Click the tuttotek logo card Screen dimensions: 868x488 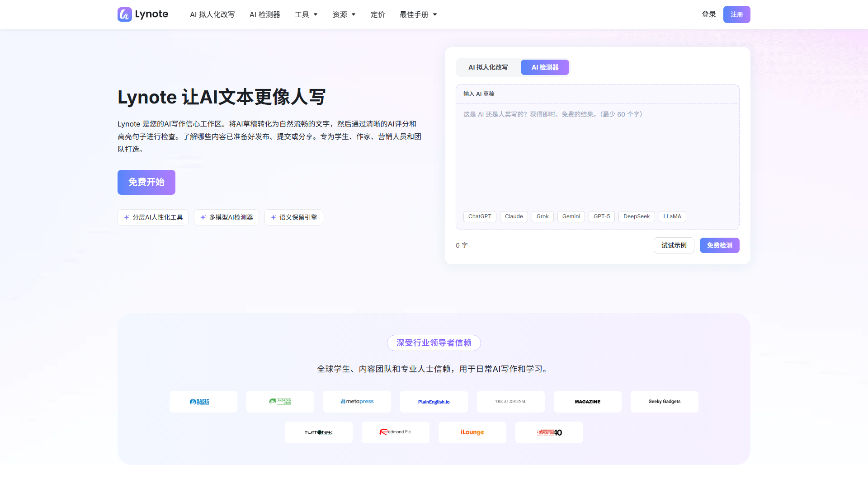click(319, 432)
